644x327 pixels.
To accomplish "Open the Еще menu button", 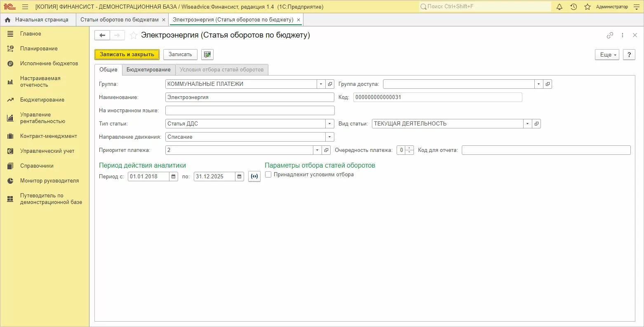I will click(606, 54).
